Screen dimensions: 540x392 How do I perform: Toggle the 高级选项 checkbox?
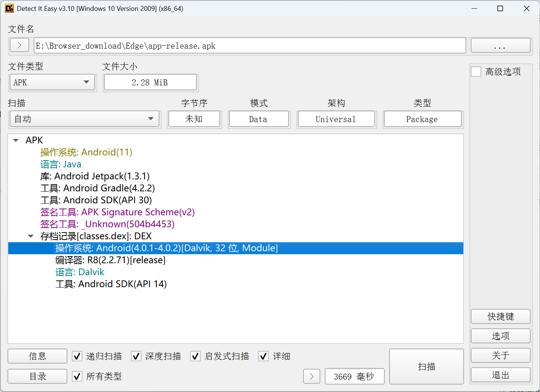pyautogui.click(x=476, y=72)
